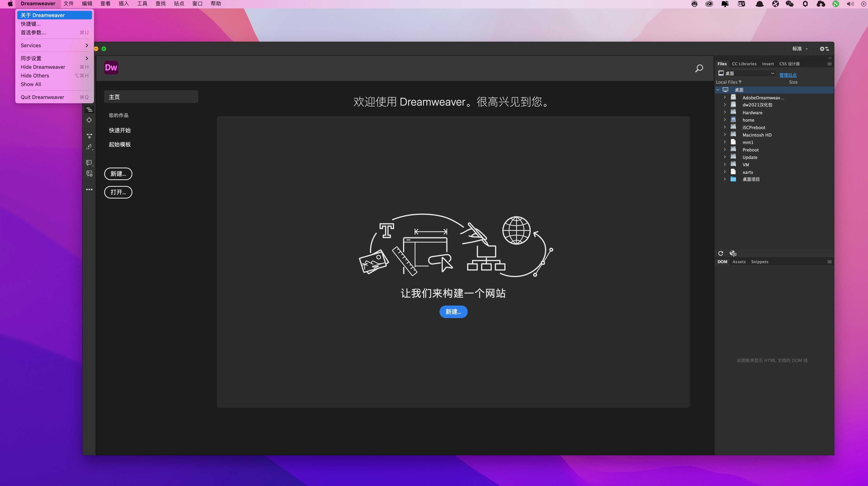
Task: Click the refresh icon in Files panel
Action: [720, 253]
